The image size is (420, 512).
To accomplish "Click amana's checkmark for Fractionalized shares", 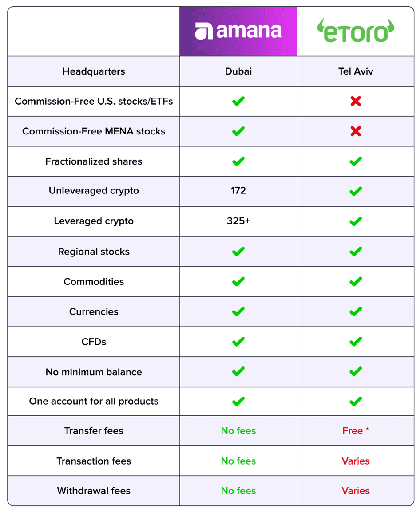I will 238,161.
